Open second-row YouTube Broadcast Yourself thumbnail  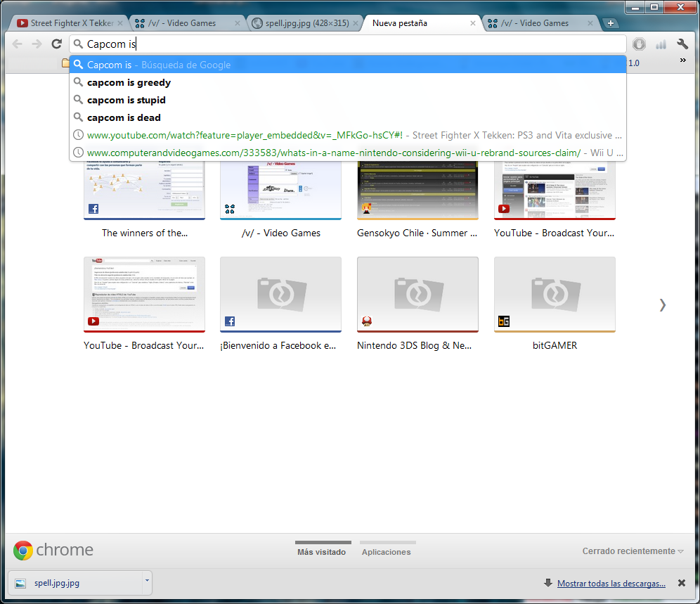144,295
